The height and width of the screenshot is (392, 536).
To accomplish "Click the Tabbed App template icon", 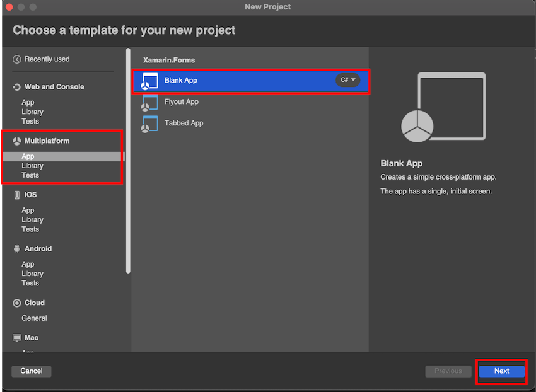I will point(149,124).
